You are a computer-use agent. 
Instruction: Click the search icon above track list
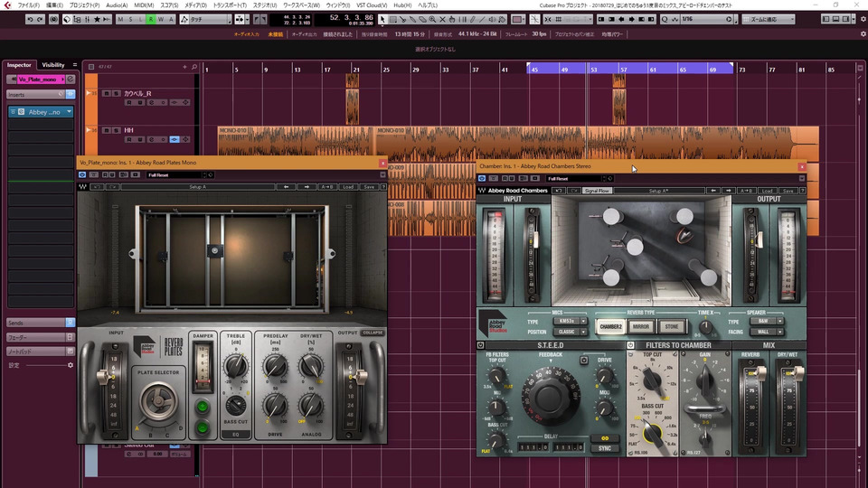[x=194, y=67]
